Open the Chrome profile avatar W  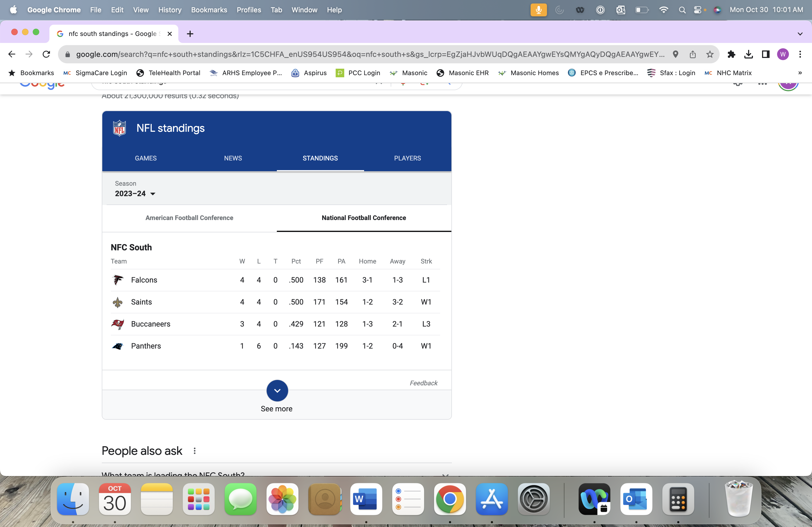point(783,54)
